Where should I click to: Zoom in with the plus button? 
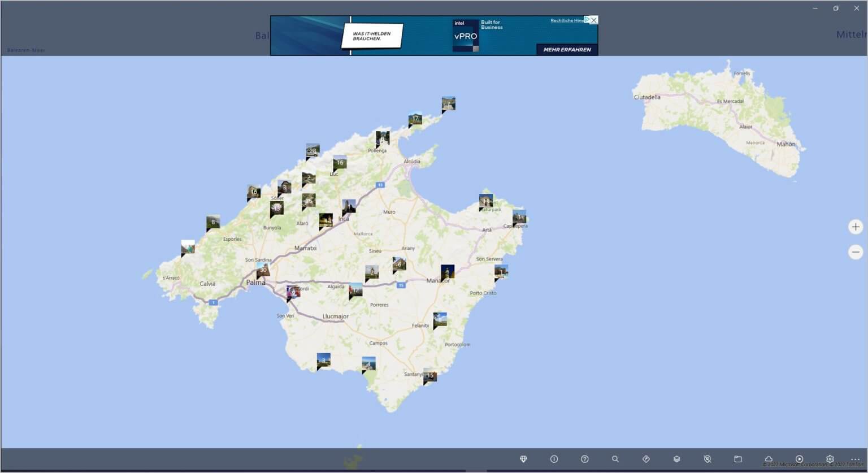(x=856, y=227)
